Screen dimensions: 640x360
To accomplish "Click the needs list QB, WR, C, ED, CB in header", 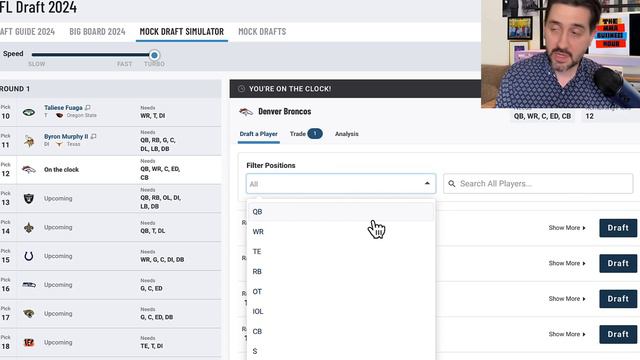I will (x=542, y=116).
